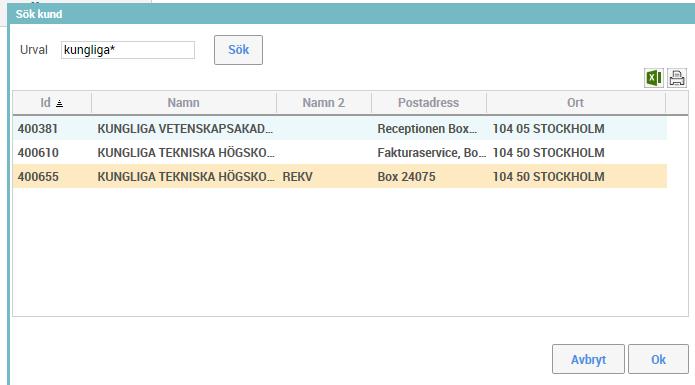This screenshot has width=695, height=385.
Task: Sort by the Ort column header
Action: coord(575,103)
